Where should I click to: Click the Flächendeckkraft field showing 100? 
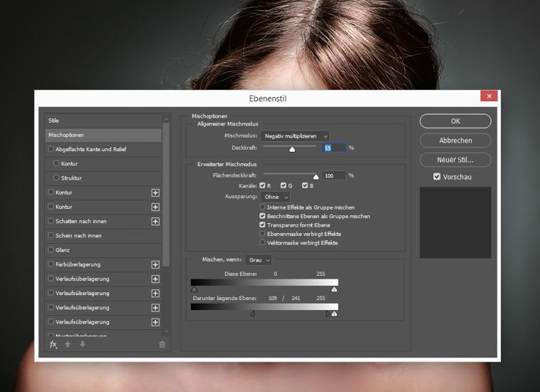click(x=333, y=175)
